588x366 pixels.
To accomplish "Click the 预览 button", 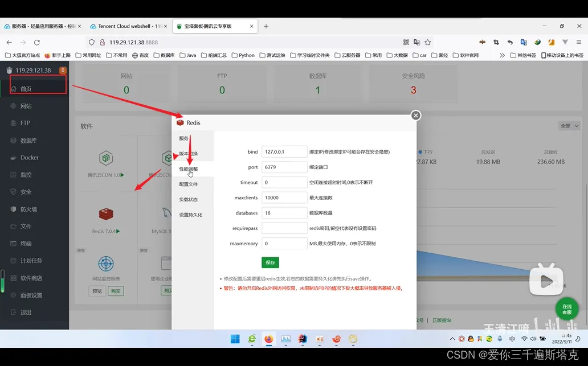I will [x=97, y=291].
